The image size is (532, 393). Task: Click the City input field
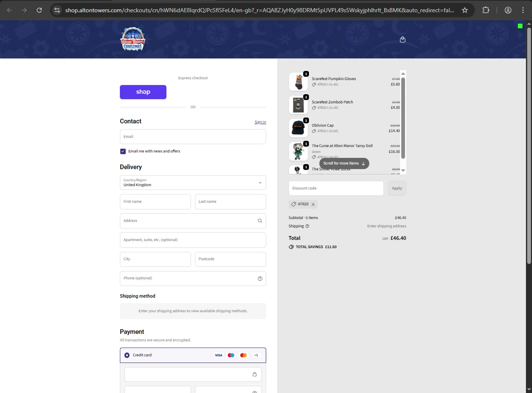155,259
